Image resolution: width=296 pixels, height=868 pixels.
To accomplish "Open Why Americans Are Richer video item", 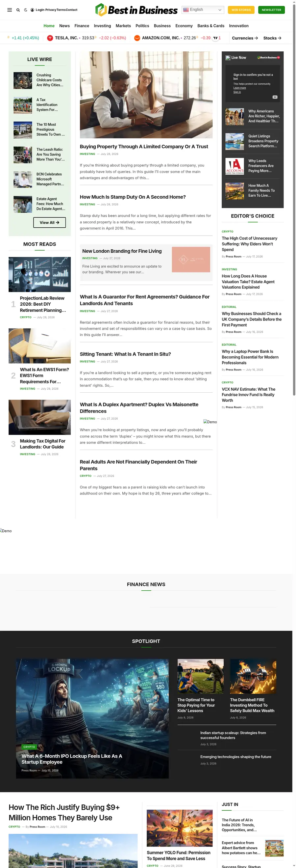I will [264, 116].
